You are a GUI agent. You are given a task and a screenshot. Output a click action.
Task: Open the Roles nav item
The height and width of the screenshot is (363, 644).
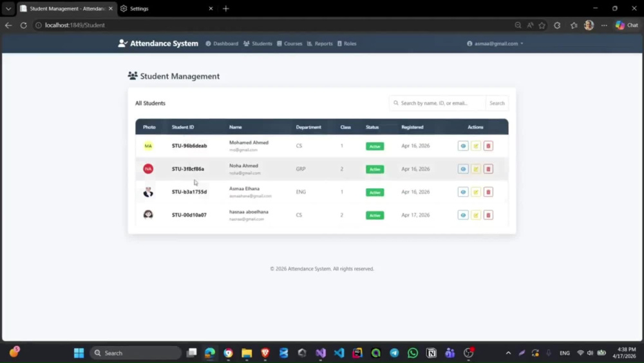(x=346, y=44)
